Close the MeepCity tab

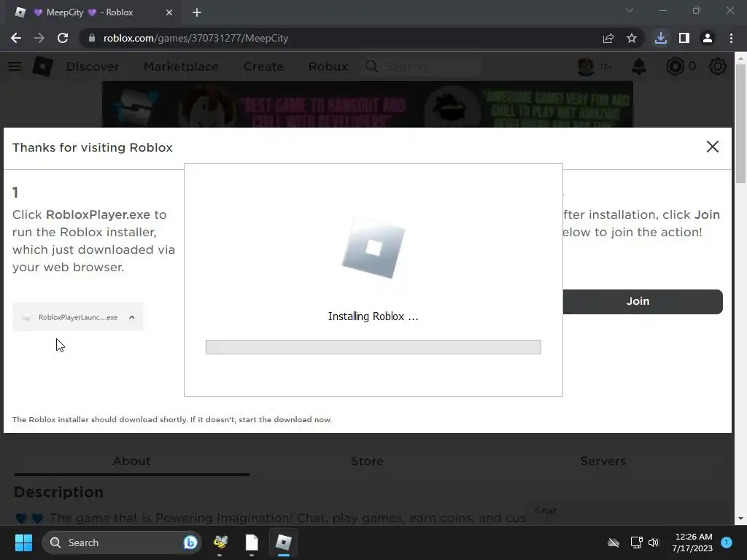[x=169, y=12]
